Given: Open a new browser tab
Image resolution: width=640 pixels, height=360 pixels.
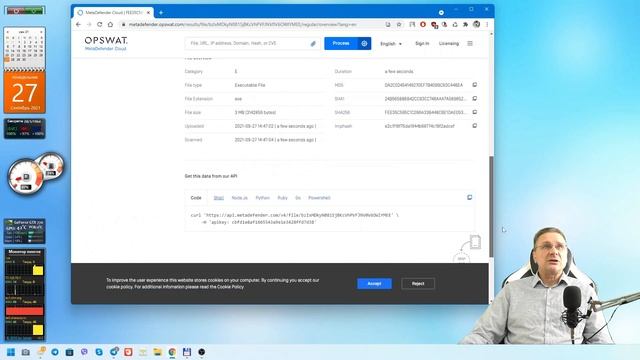Looking at the screenshot, I should (161, 13).
